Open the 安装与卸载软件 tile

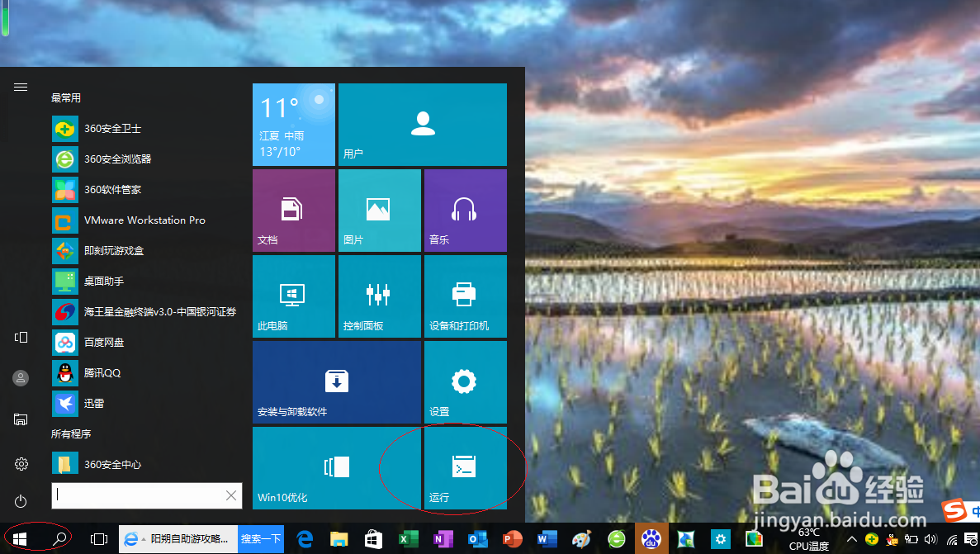pyautogui.click(x=337, y=382)
